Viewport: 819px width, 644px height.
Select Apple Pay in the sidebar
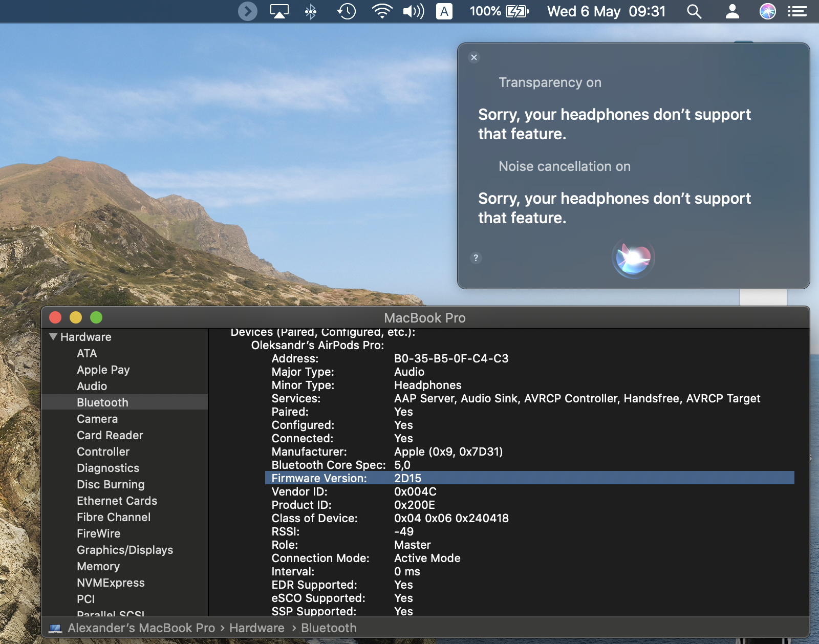[103, 370]
